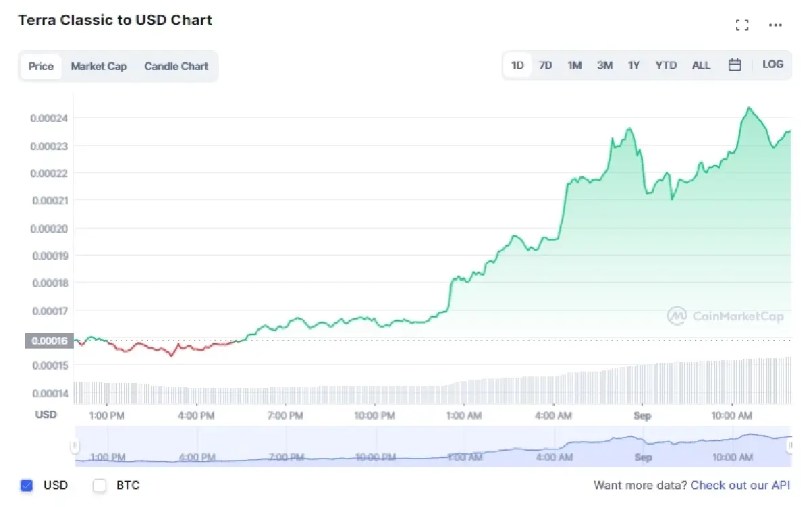Uncheck the USD checkbox
This screenshot has height=507, width=812.
[x=26, y=485]
